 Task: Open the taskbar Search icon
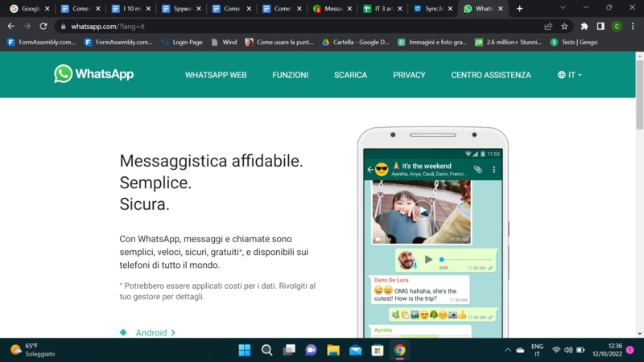tap(266, 350)
